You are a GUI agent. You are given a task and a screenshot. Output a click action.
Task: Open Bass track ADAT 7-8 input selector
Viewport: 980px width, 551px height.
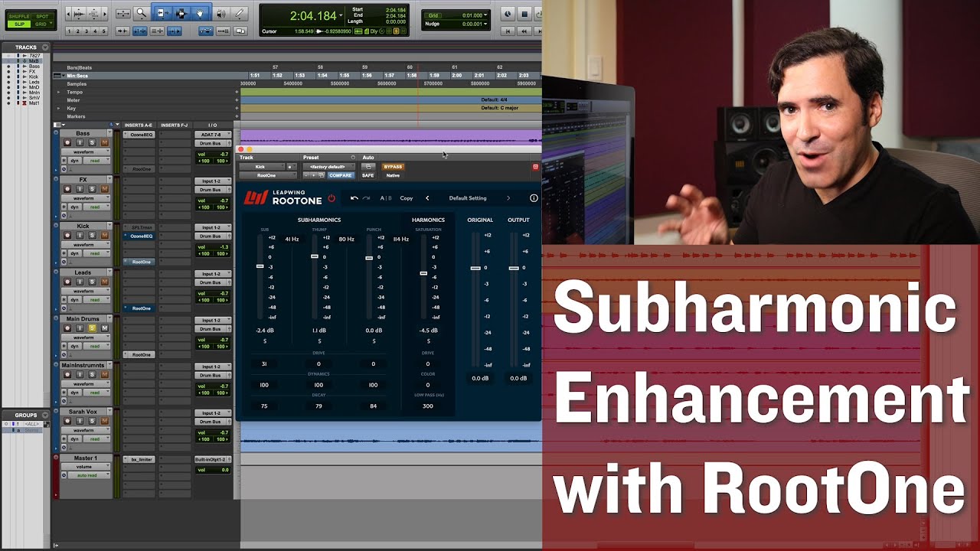213,135
